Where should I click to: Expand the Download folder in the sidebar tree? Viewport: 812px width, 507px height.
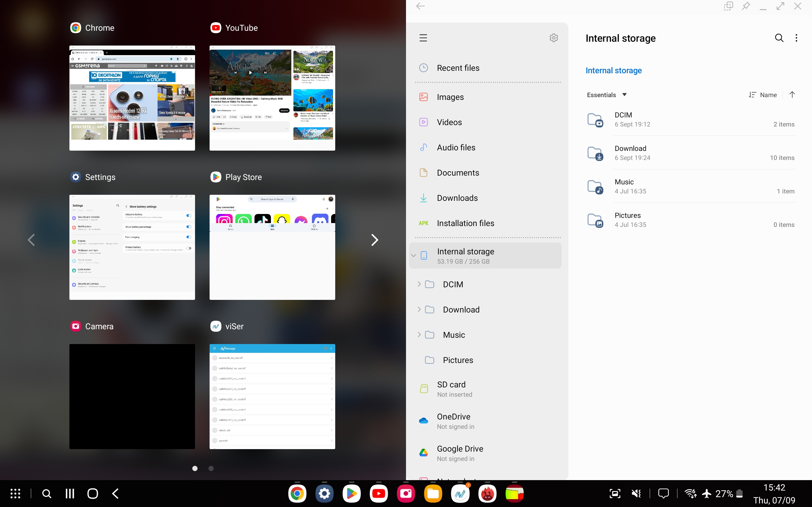coord(419,309)
